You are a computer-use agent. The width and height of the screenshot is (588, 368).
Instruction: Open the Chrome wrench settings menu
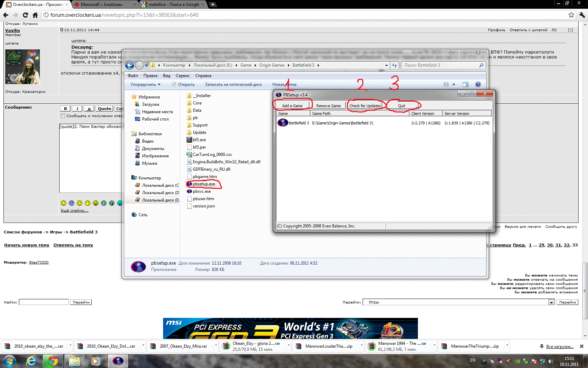point(582,15)
